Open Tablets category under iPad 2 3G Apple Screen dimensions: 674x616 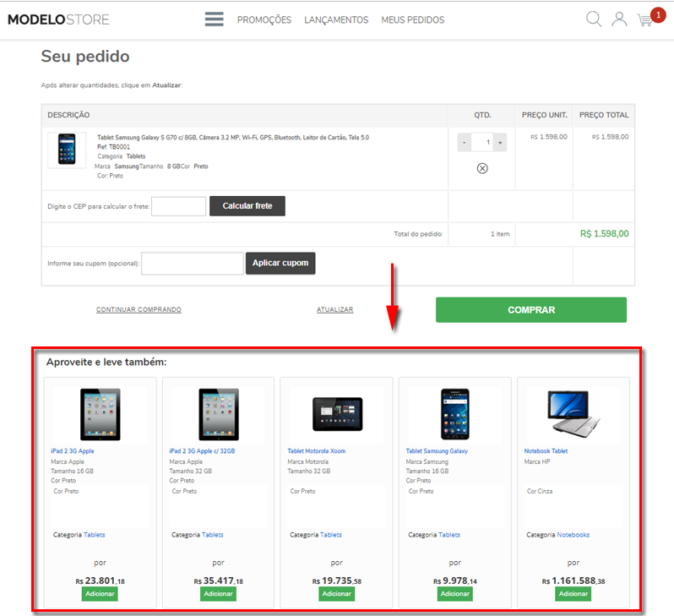coord(94,535)
